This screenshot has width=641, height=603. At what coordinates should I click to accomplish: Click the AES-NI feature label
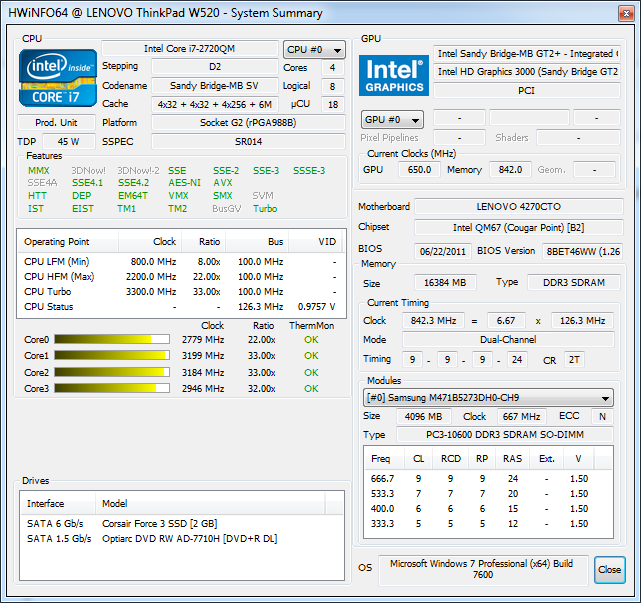(184, 183)
